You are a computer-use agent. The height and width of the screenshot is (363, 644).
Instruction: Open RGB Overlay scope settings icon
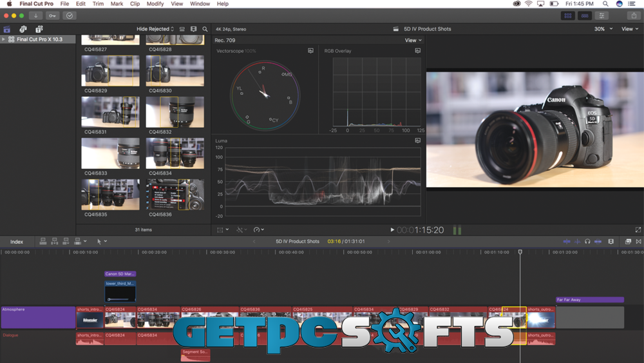[x=418, y=50]
